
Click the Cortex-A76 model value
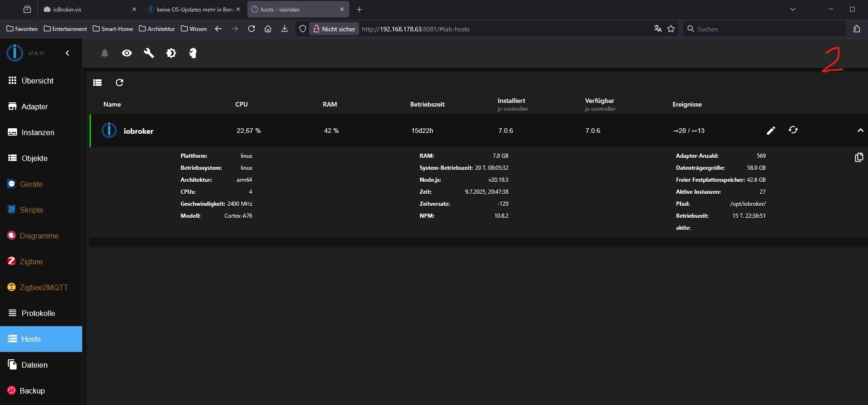[x=238, y=216]
